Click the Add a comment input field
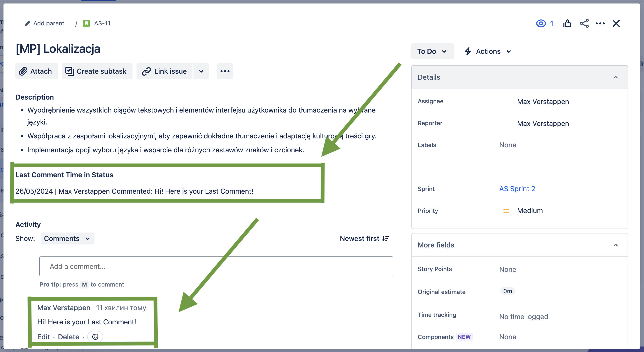The width and height of the screenshot is (644, 352). [217, 266]
